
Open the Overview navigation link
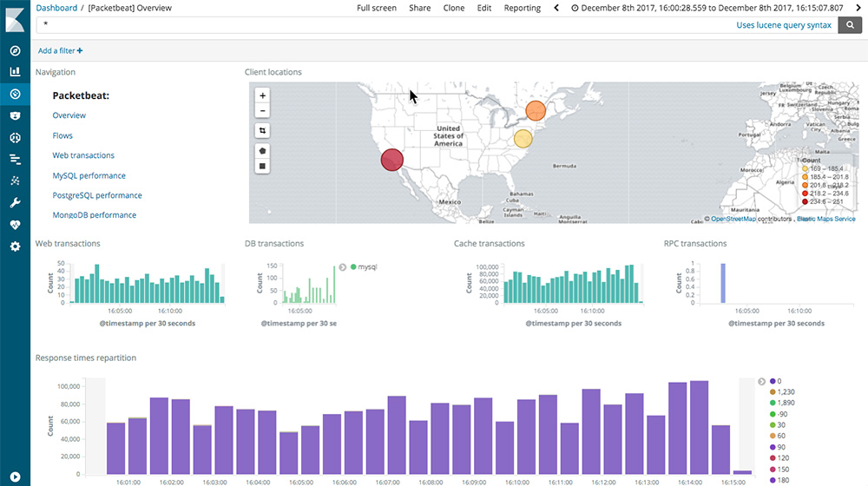(x=69, y=115)
